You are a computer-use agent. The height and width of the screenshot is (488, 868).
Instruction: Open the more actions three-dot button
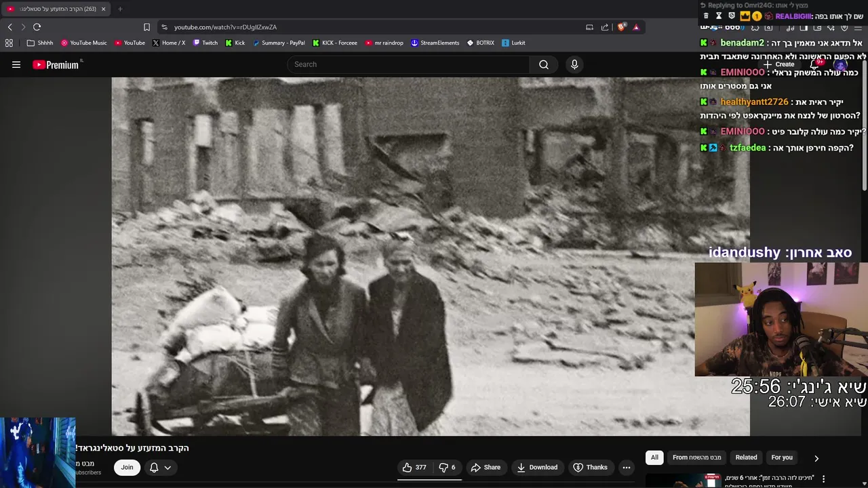coord(627,467)
